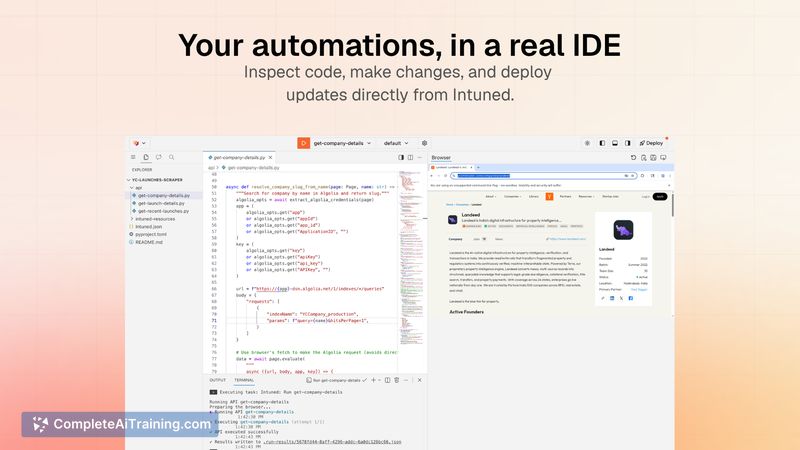The height and width of the screenshot is (450, 800).
Task: Dismiss the unsupported flag warning bar
Action: [x=669, y=185]
